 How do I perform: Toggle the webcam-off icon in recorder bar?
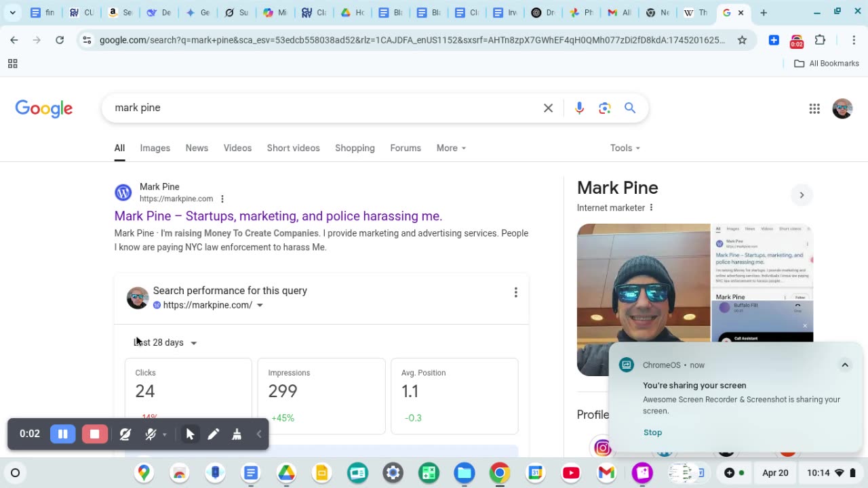125,434
